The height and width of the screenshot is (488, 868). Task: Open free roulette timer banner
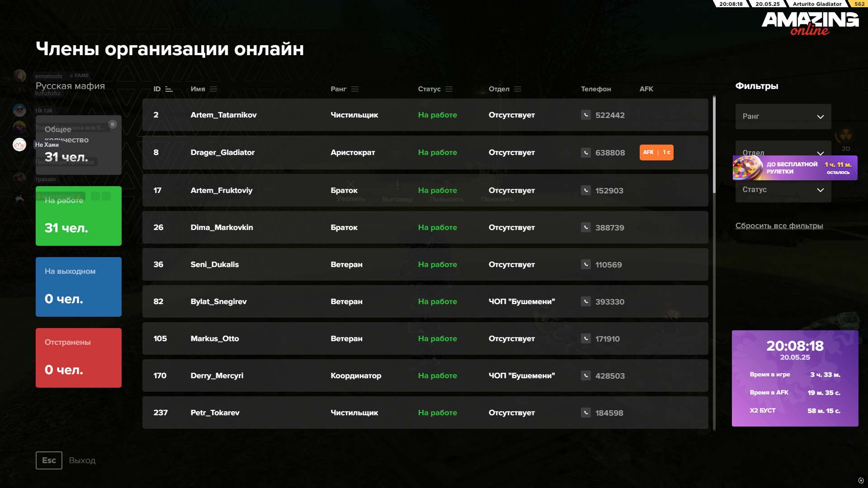(x=795, y=168)
